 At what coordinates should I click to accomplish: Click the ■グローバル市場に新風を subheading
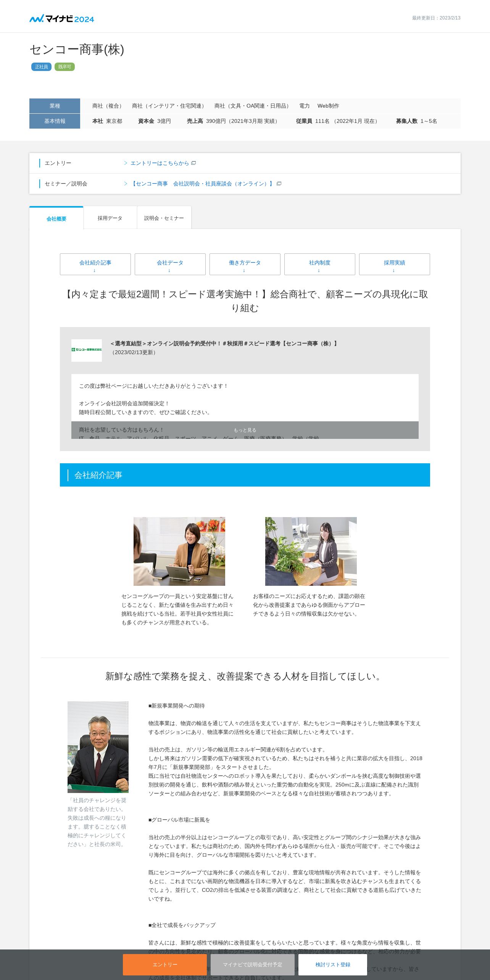179,820
